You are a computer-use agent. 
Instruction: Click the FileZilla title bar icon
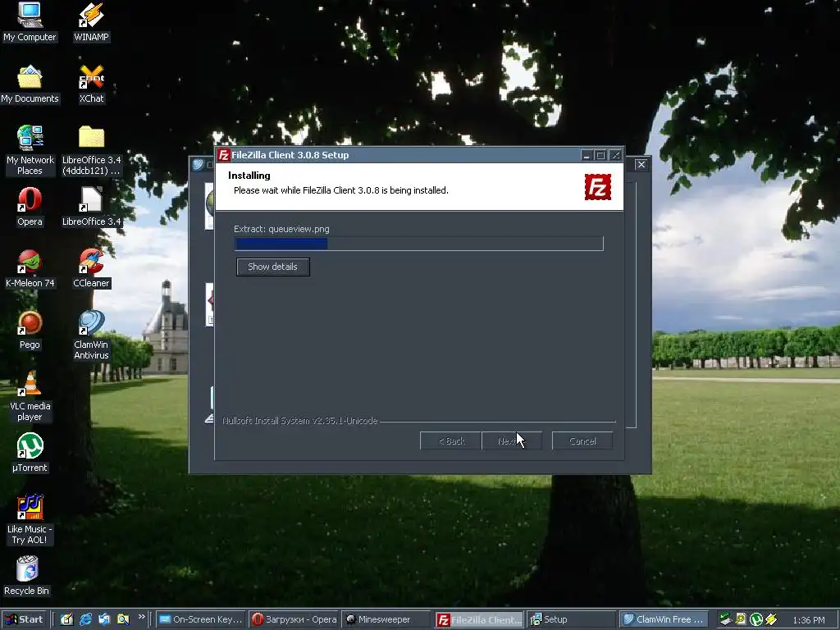223,155
